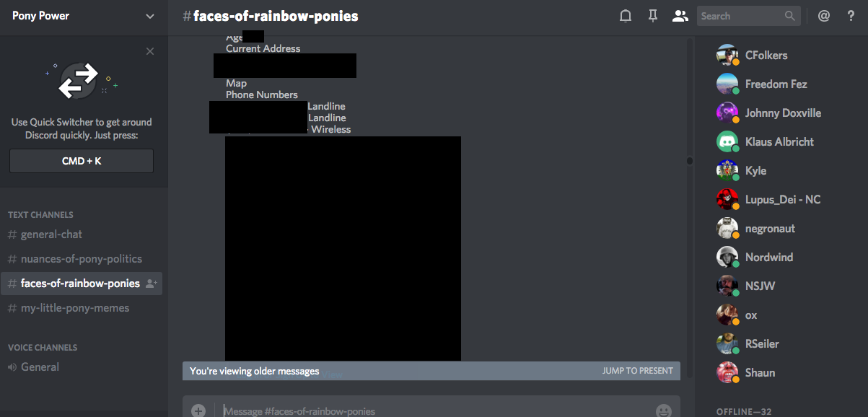Click the chat scrollbar handle
Screen dimensions: 868x417
[x=689, y=160]
